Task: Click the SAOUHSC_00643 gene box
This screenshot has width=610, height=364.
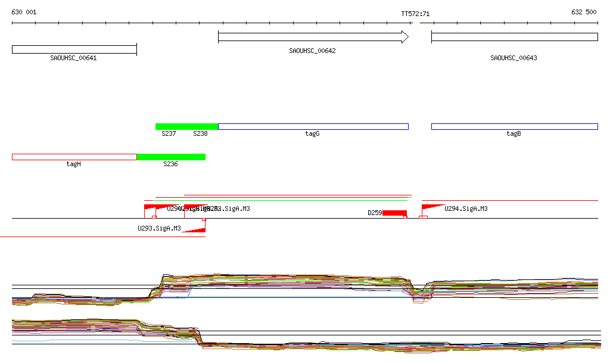Action: (x=514, y=38)
